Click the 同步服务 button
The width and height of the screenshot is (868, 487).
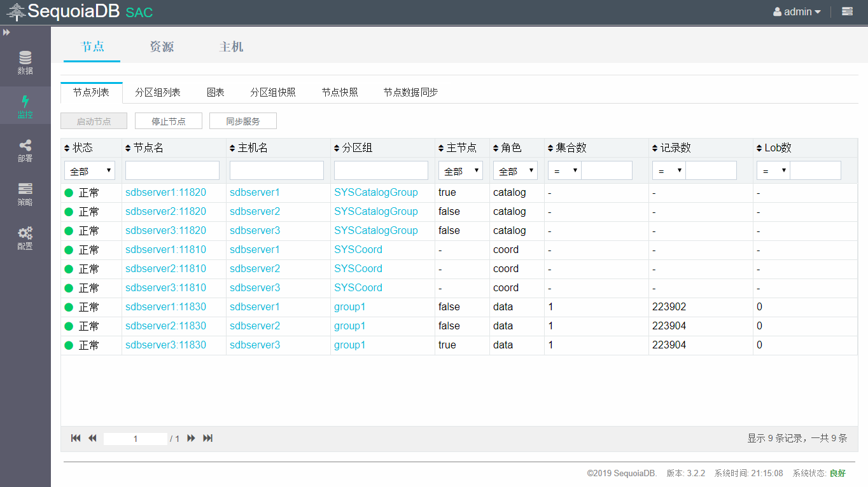(x=243, y=121)
